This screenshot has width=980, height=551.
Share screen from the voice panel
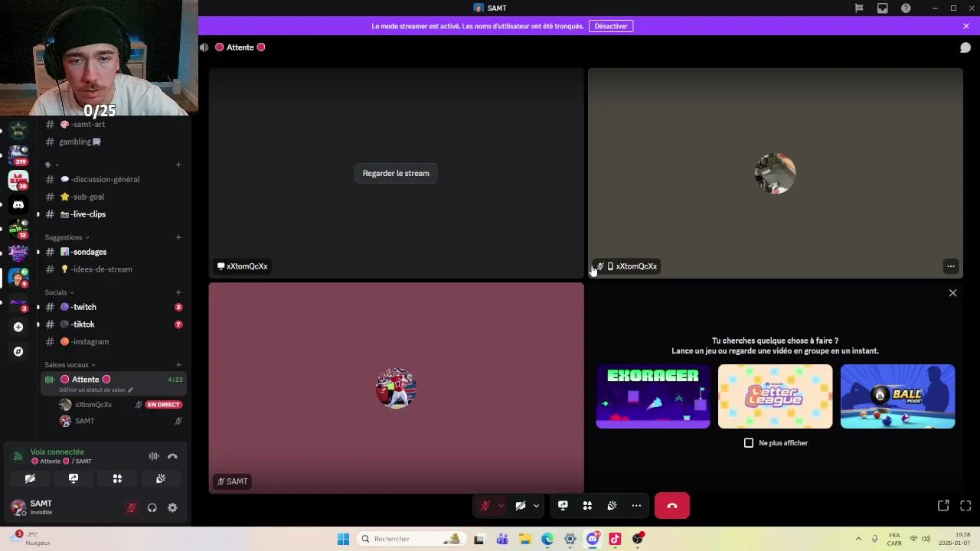click(x=73, y=478)
